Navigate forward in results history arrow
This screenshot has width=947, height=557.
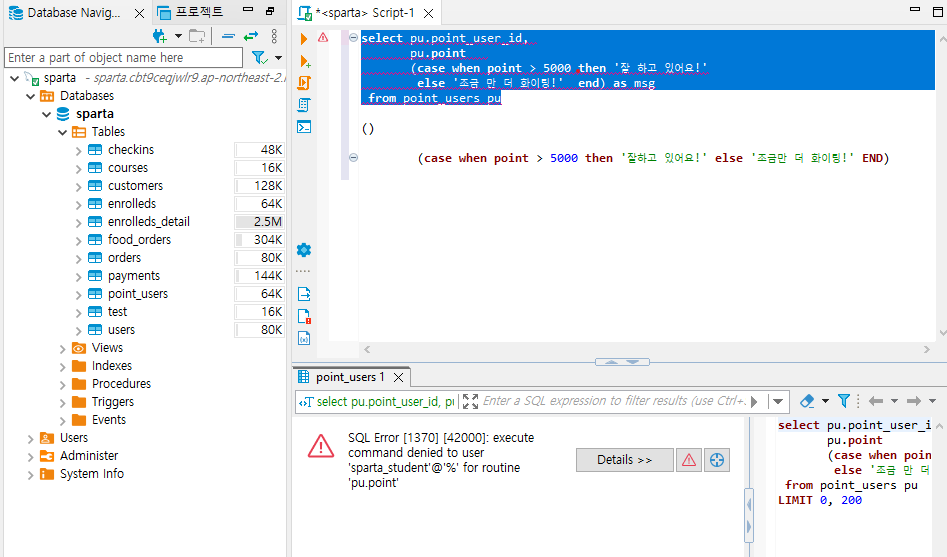[914, 401]
